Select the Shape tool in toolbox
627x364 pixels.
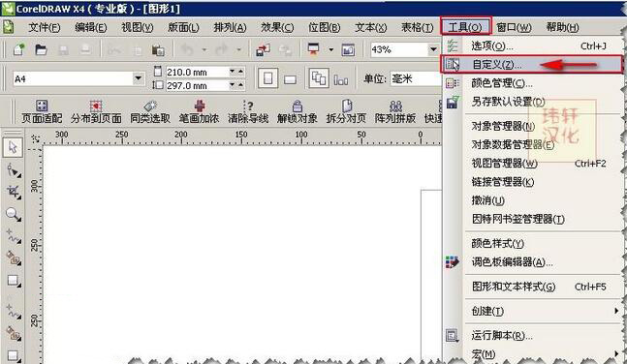[14, 170]
